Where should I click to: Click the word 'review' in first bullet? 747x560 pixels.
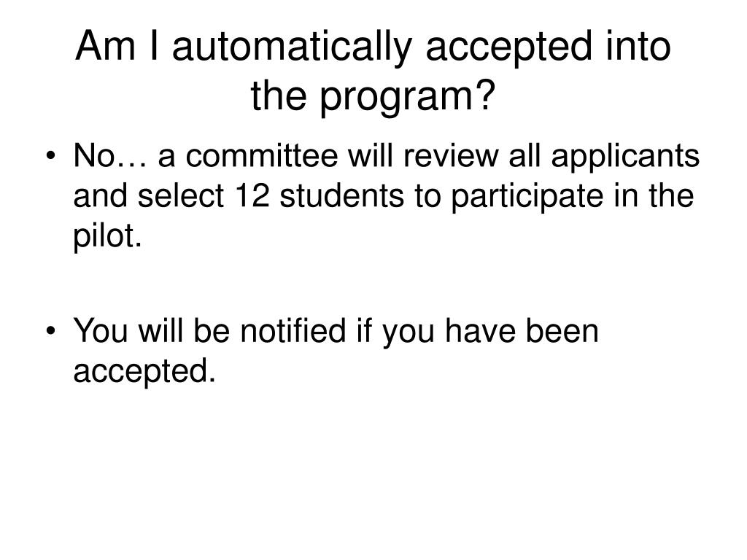click(451, 157)
